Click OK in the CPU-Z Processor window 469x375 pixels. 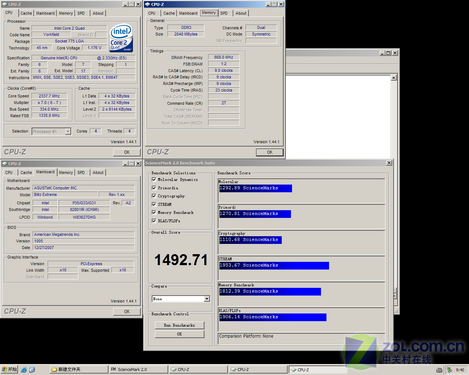pyautogui.click(x=127, y=152)
